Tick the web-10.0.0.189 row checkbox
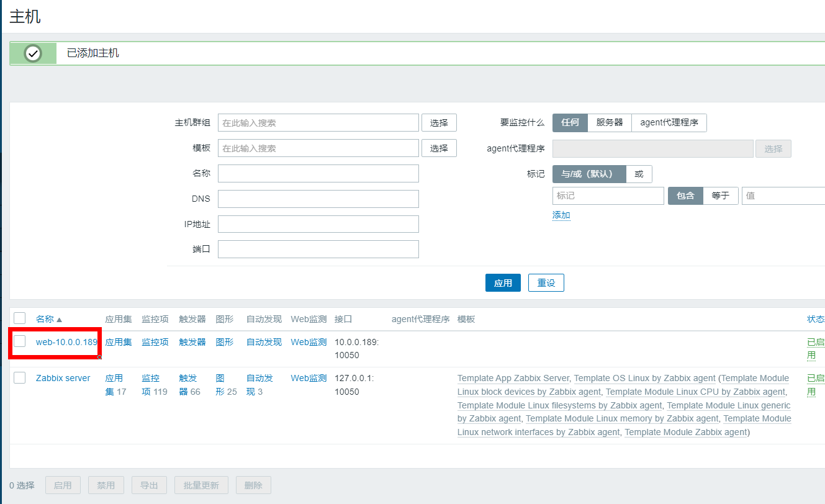 [20, 341]
